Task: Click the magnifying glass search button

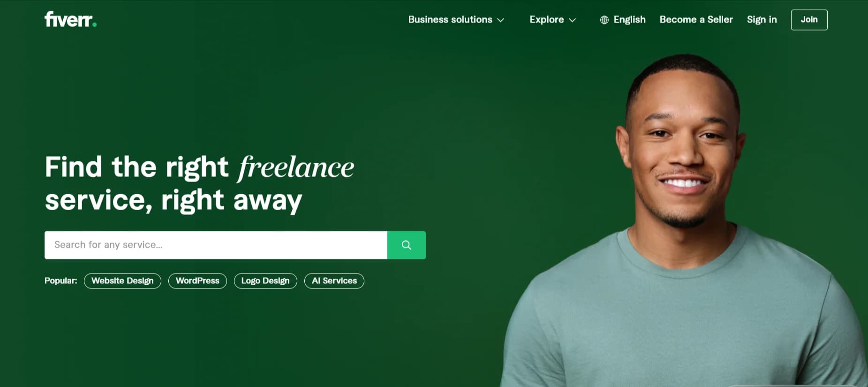Action: pyautogui.click(x=407, y=245)
